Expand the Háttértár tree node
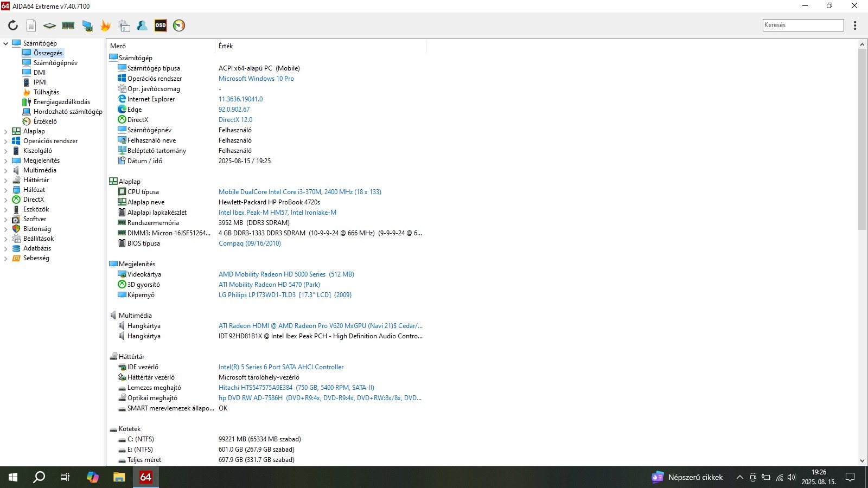This screenshot has width=868, height=488. 6,180
